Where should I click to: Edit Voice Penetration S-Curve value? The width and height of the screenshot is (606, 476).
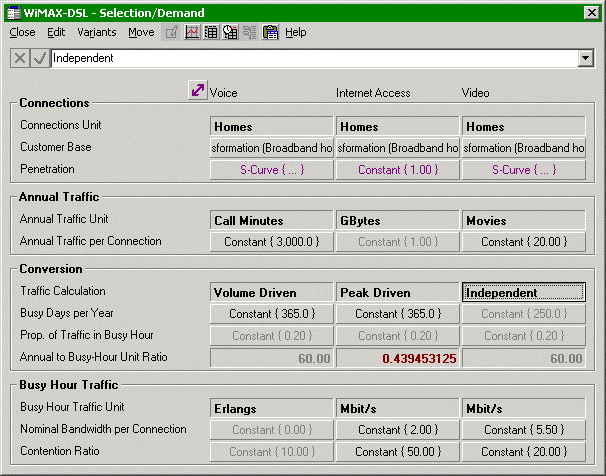click(271, 170)
